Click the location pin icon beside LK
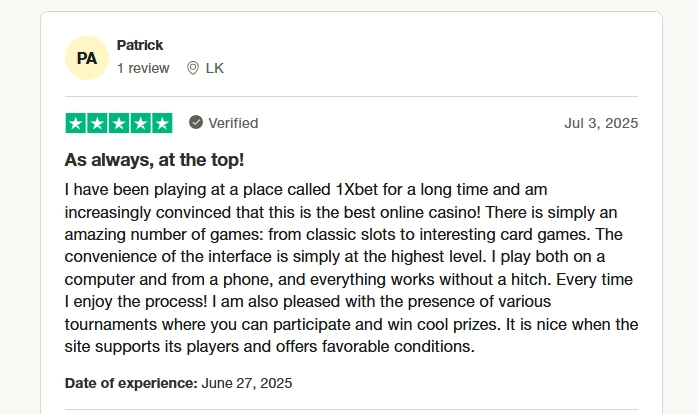 click(193, 68)
